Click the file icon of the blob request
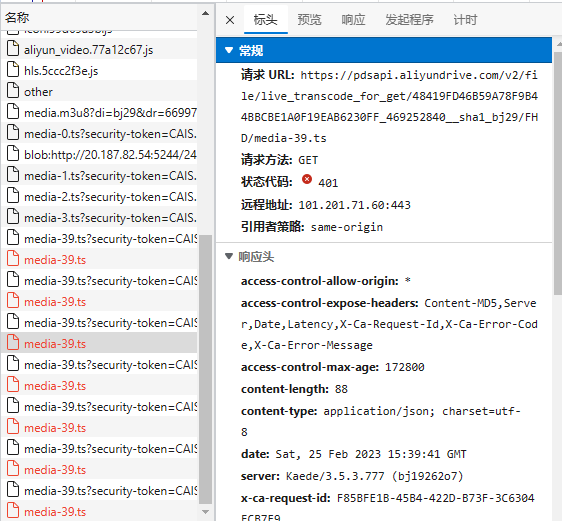Image resolution: width=562 pixels, height=521 pixels. [x=13, y=153]
